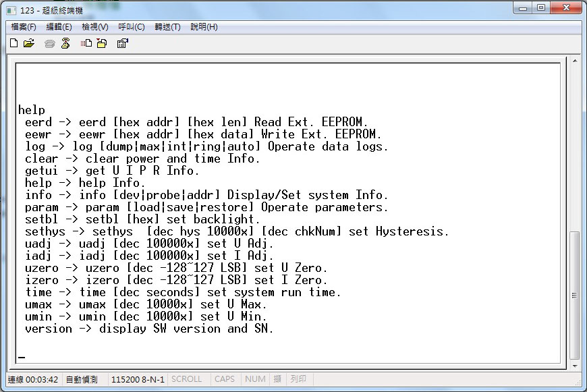Click the 'eewr' Write Ext. EEPROM line
Screen dimensions: 587x392
click(203, 134)
